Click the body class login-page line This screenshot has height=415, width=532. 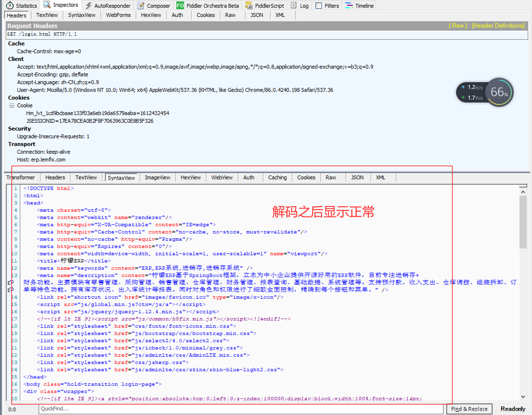point(92,384)
